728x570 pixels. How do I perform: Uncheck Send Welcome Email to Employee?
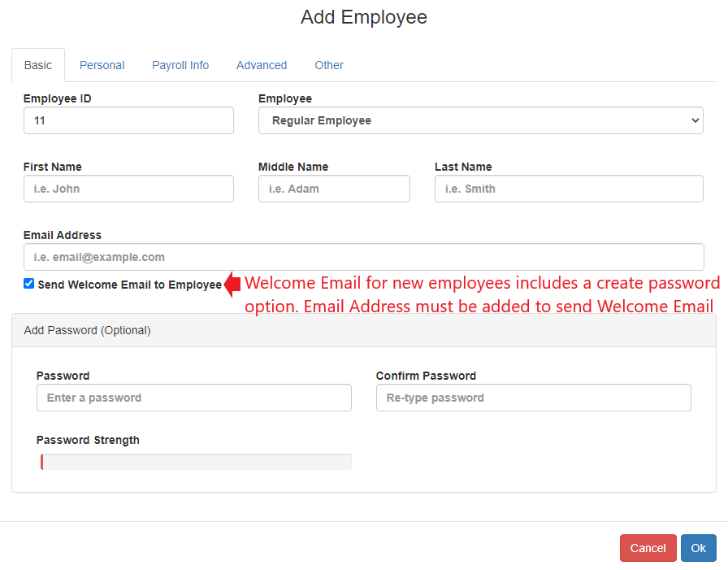click(29, 284)
